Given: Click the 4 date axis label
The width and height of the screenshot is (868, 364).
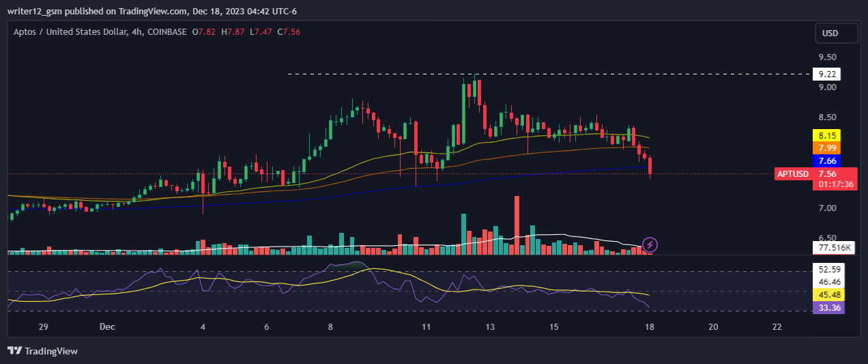Looking at the screenshot, I should [203, 327].
